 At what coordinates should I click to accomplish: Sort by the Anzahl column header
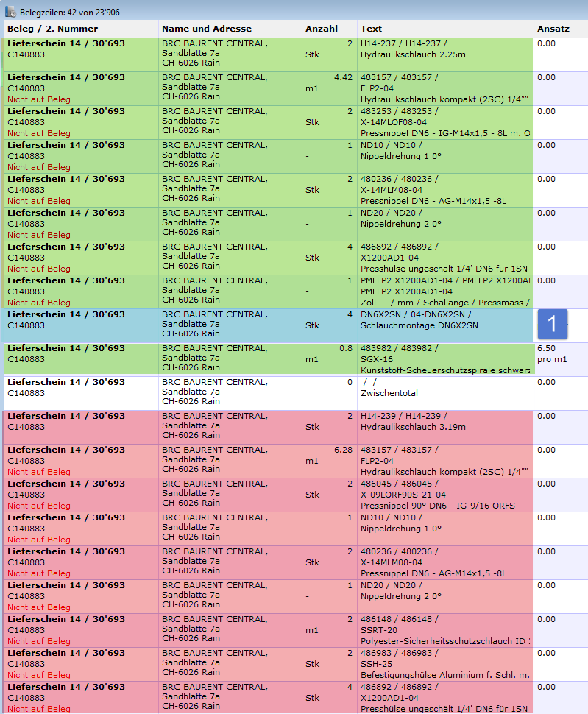(321, 29)
